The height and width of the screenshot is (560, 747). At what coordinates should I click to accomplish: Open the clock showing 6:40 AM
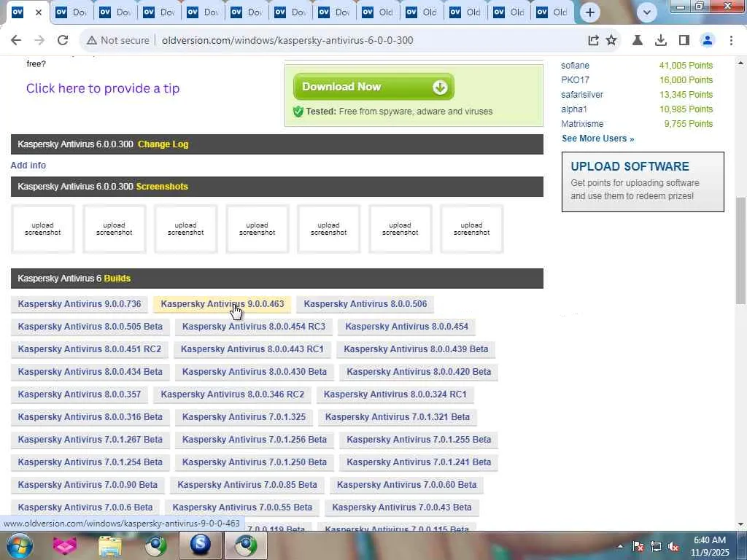(x=710, y=546)
